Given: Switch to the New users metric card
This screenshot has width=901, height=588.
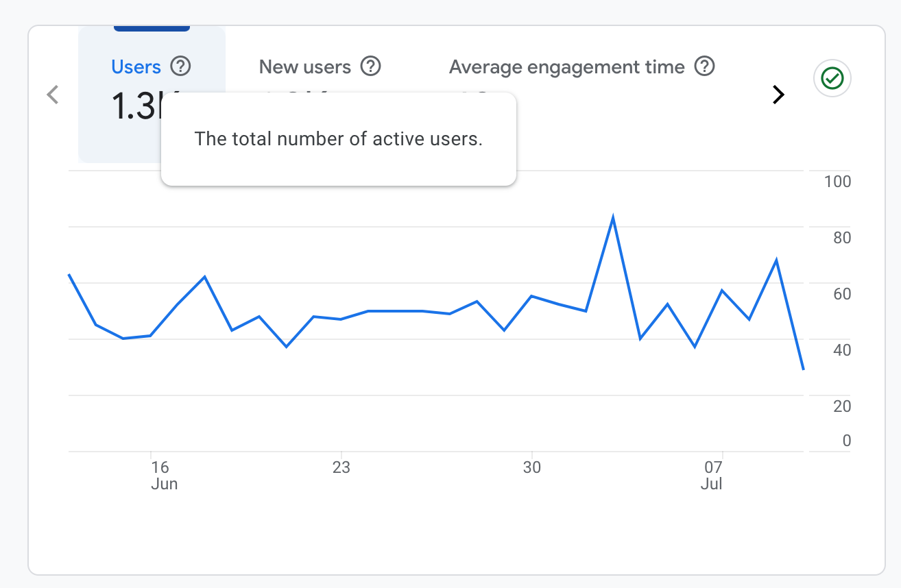Looking at the screenshot, I should [x=304, y=66].
